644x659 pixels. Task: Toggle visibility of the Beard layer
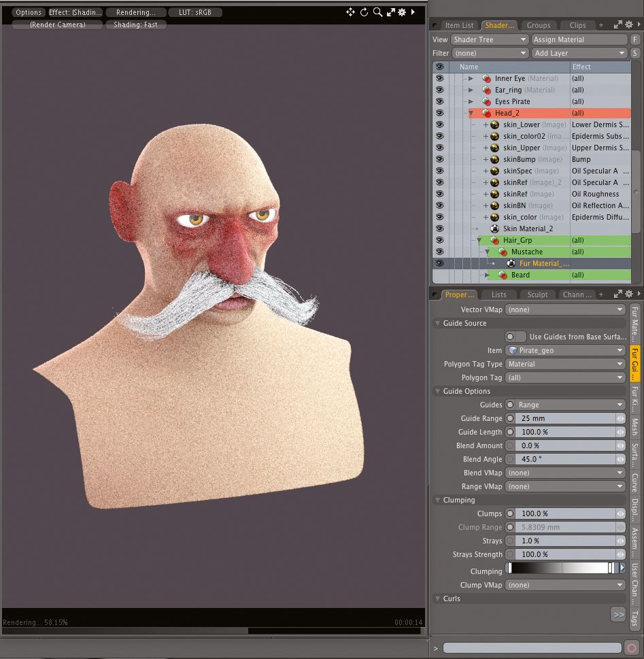coord(440,275)
